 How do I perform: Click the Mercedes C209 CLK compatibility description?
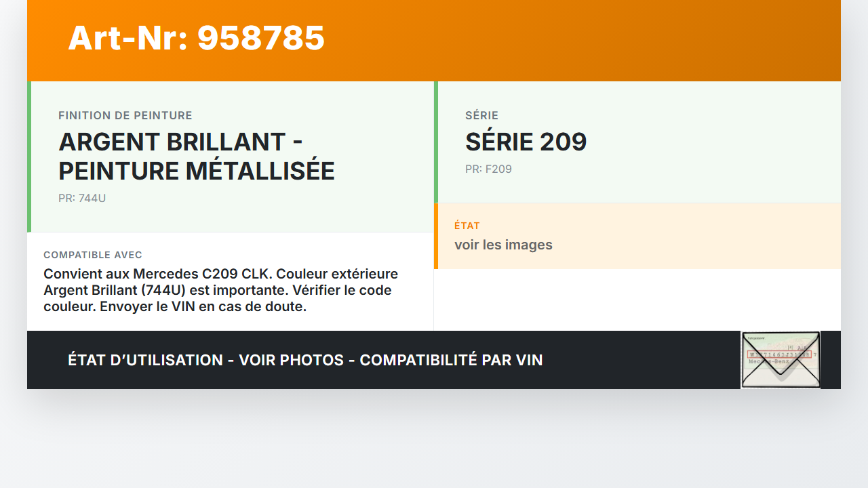point(220,290)
